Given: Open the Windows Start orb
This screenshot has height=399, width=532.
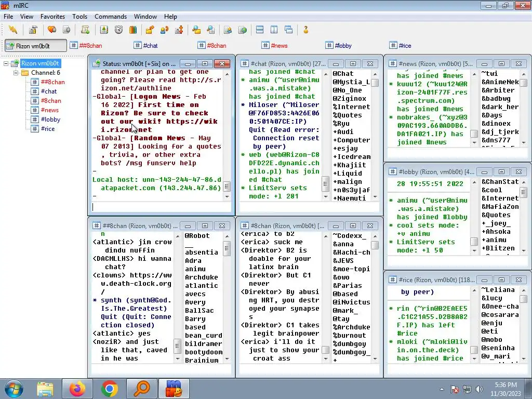Looking at the screenshot, I should click(14, 389).
